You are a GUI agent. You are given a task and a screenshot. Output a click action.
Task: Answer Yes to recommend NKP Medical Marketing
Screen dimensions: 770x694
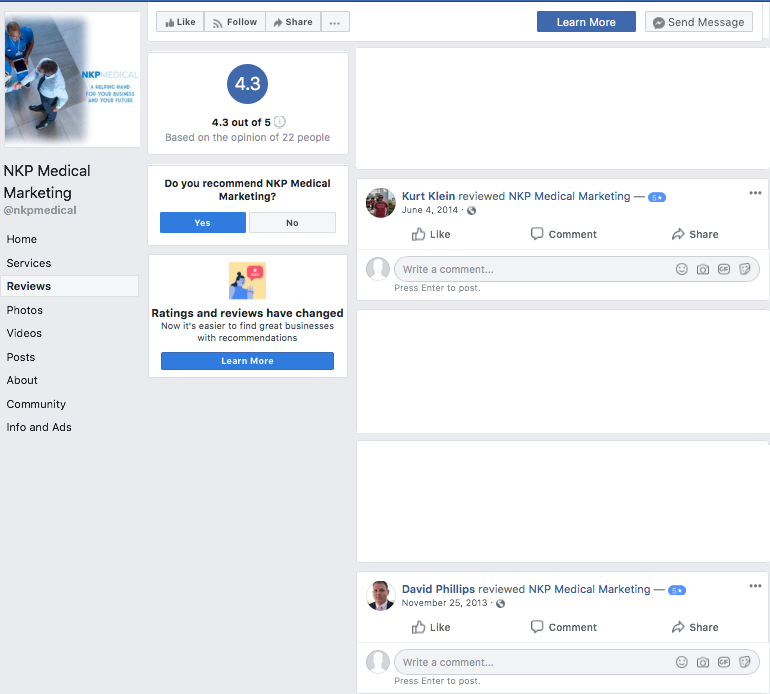(202, 222)
